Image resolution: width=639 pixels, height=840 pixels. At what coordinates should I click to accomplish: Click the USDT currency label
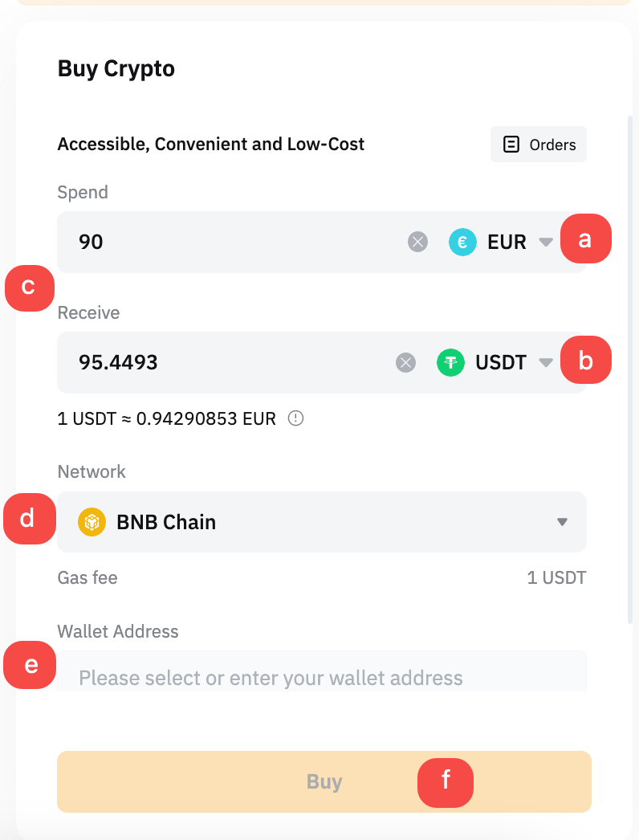501,363
